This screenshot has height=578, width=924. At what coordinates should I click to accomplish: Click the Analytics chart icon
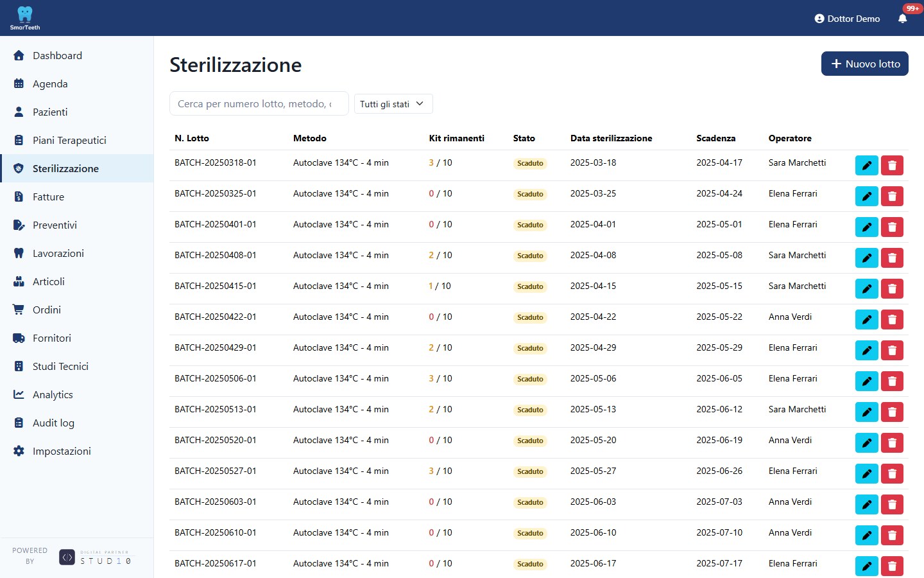pyautogui.click(x=19, y=394)
